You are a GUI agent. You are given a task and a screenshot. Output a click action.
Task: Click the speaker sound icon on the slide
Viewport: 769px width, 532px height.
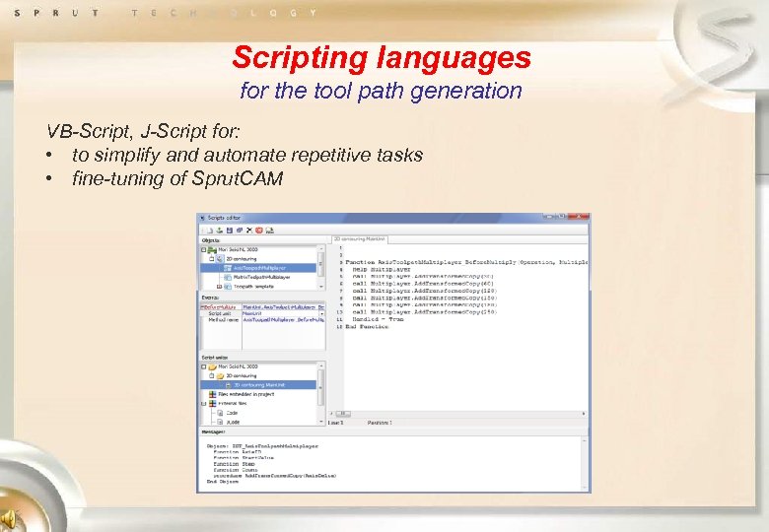[9, 520]
